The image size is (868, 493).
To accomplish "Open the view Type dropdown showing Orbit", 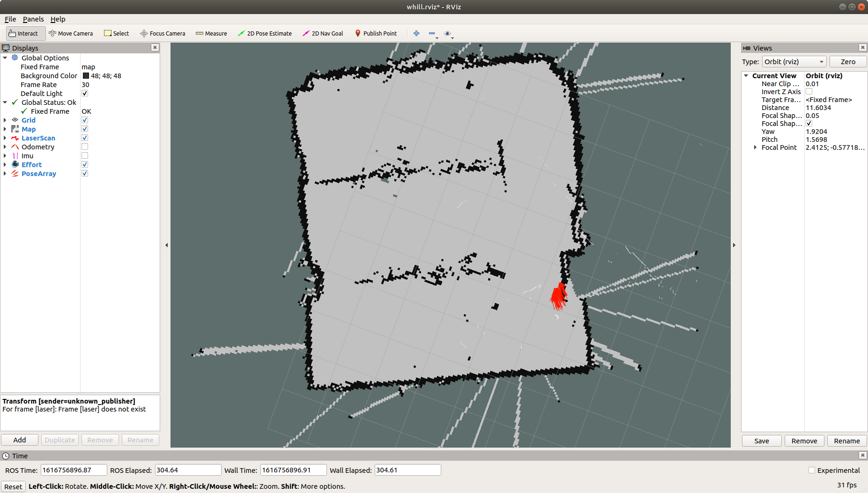I will coord(794,61).
